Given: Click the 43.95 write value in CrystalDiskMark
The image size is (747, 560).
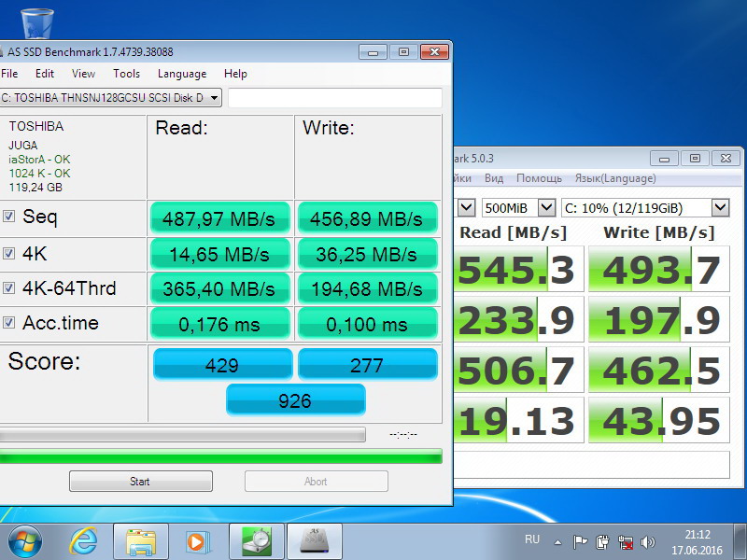Looking at the screenshot, I should 659,420.
